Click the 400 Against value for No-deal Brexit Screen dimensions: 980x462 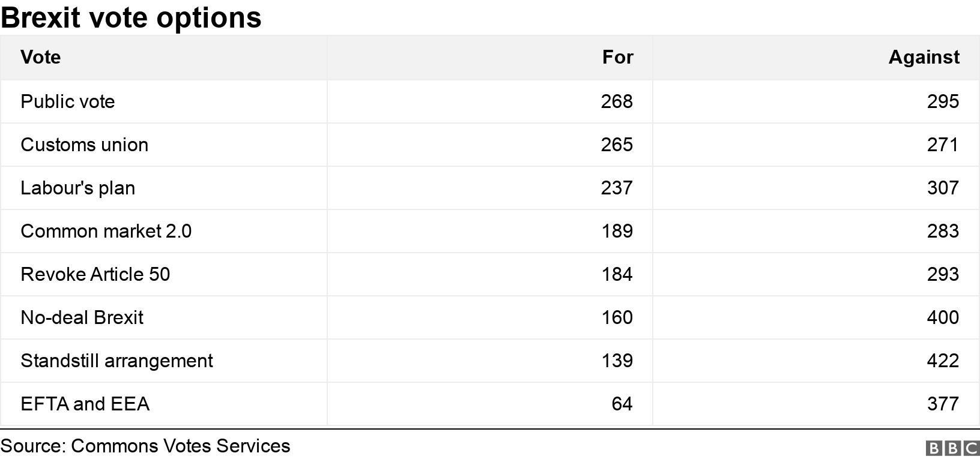tap(943, 317)
